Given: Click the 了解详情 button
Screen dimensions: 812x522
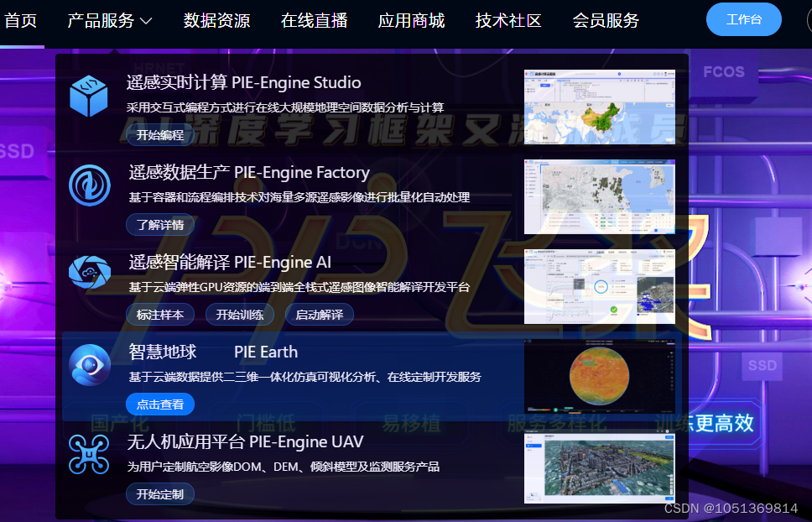Looking at the screenshot, I should point(160,225).
